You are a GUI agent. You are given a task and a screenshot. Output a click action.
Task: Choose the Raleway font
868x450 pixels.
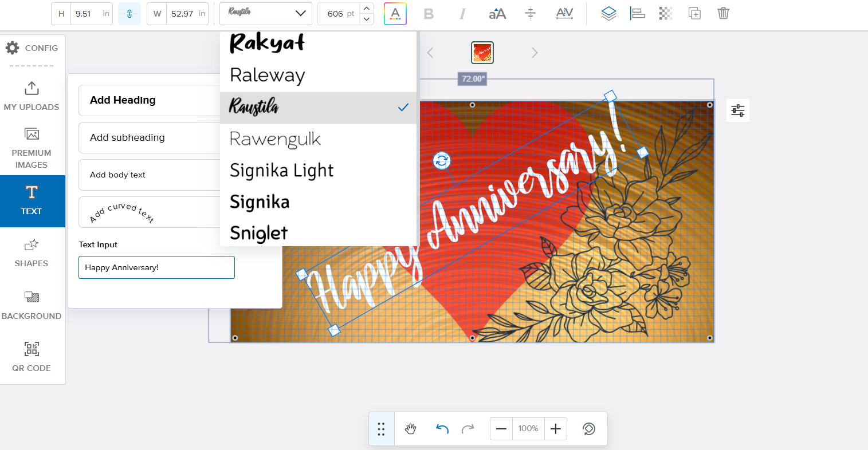(319, 76)
